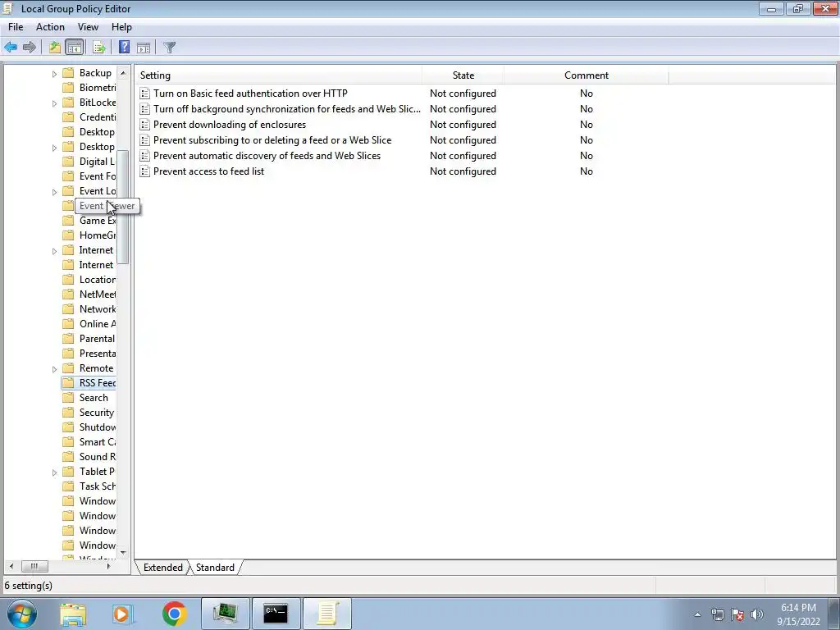Image resolution: width=840 pixels, height=630 pixels.
Task: Click tree scrollbar up arrow
Action: [x=123, y=72]
